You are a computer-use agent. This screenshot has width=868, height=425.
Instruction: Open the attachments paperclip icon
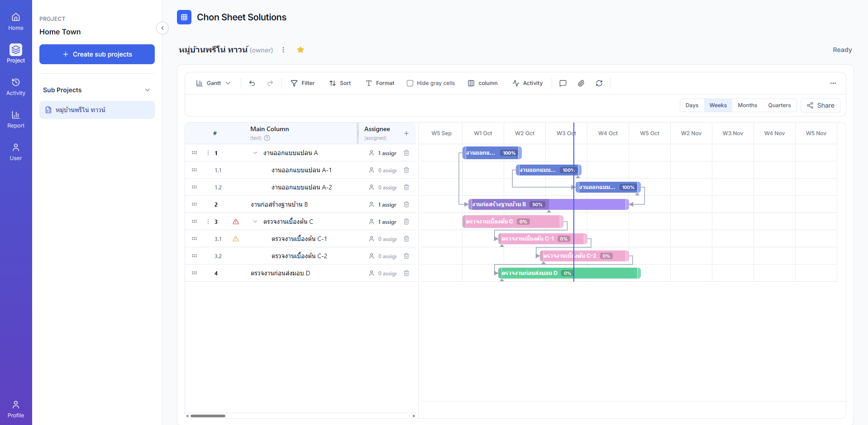[x=581, y=83]
